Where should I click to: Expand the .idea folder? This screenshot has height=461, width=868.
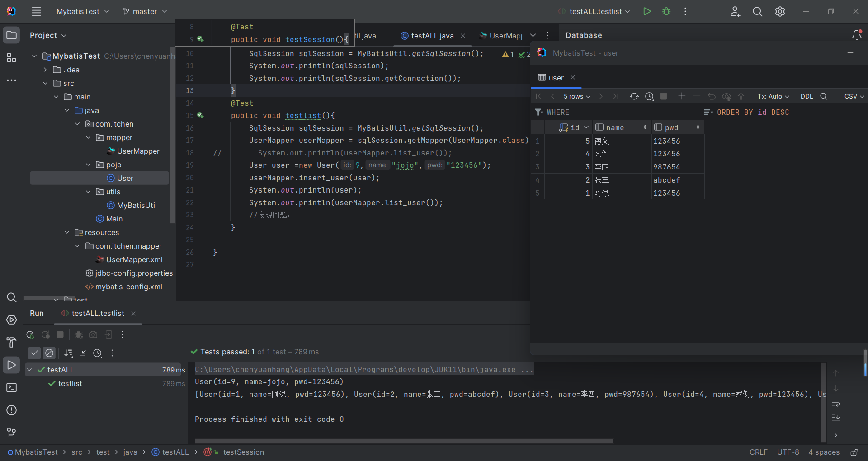coord(45,70)
